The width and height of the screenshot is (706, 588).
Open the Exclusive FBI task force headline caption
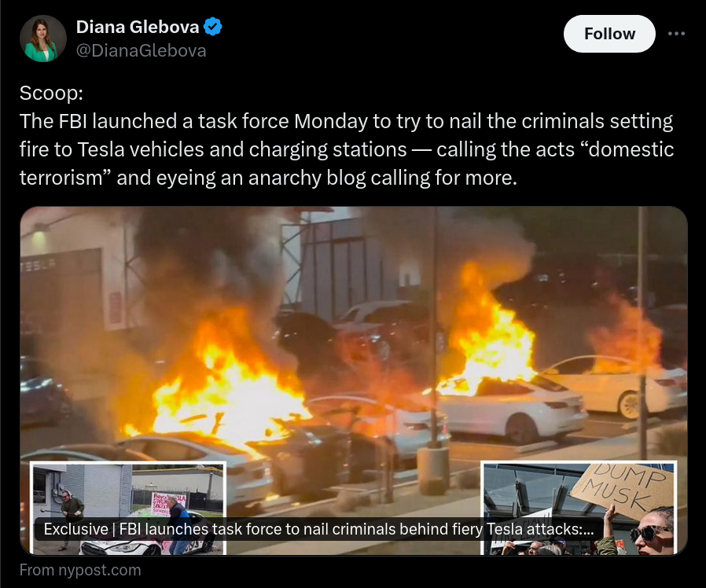pos(318,529)
